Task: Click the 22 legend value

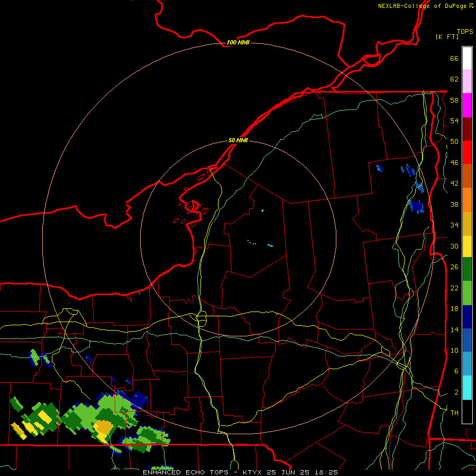Action: (454, 288)
